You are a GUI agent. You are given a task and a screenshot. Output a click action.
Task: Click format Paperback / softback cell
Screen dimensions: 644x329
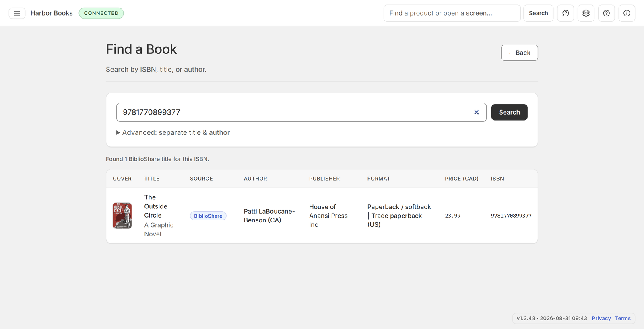[399, 216]
